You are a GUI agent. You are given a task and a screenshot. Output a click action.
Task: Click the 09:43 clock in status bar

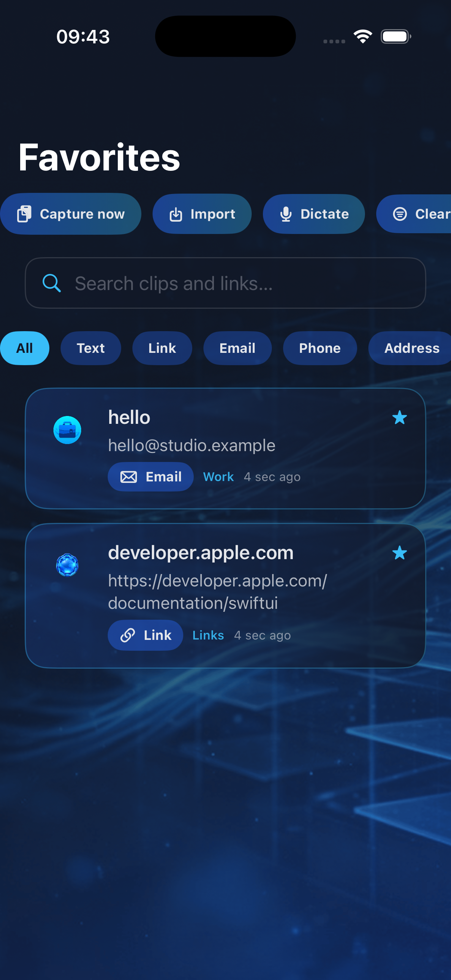pos(83,37)
